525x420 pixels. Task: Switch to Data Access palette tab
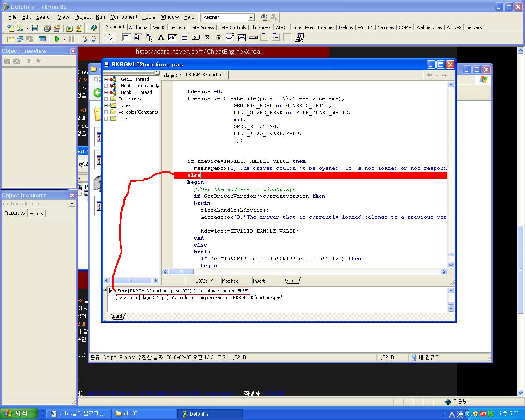pyautogui.click(x=201, y=27)
